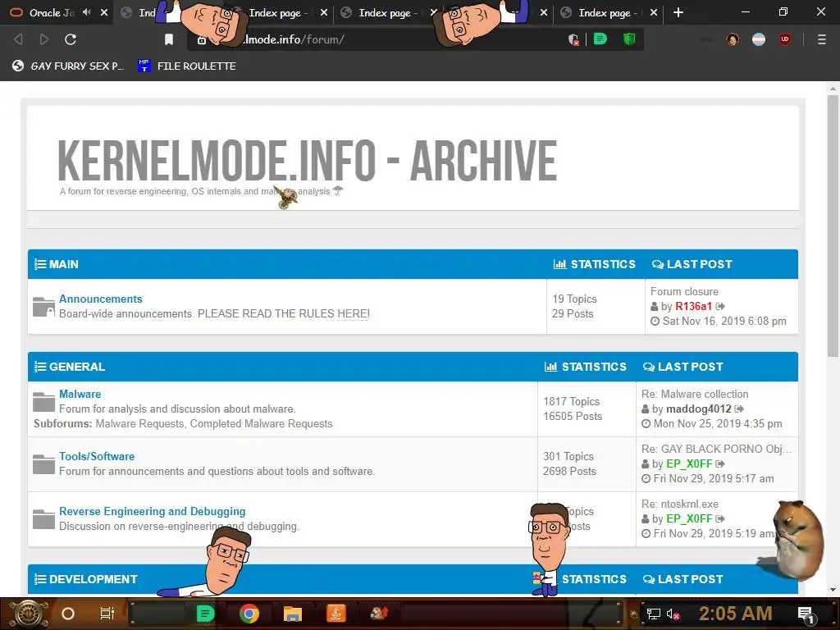The image size is (840, 630).
Task: Click the bookmark icon beside the address bar
Action: [169, 39]
